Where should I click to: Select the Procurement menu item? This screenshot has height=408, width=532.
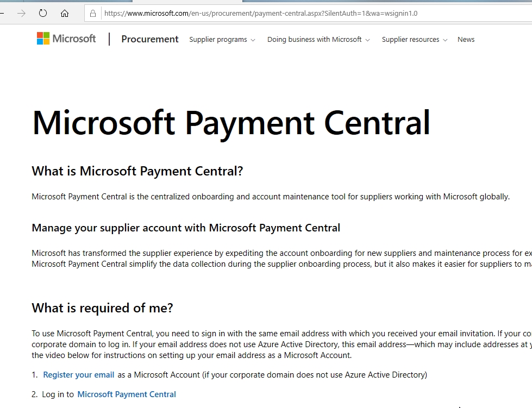pos(150,39)
